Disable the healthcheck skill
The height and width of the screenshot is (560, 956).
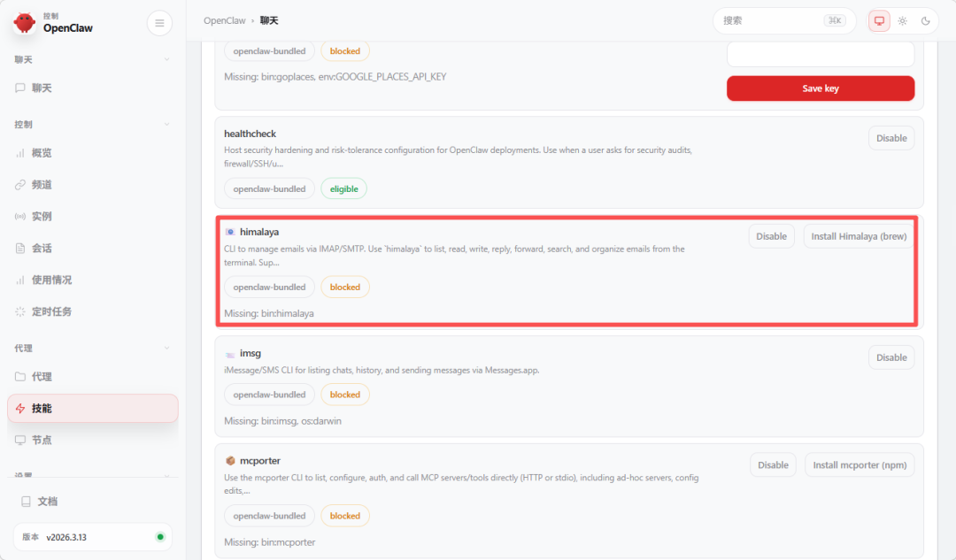pos(891,138)
